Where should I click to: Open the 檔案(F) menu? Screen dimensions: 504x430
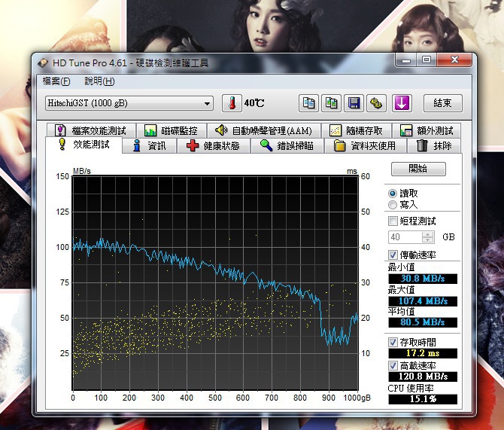point(56,81)
